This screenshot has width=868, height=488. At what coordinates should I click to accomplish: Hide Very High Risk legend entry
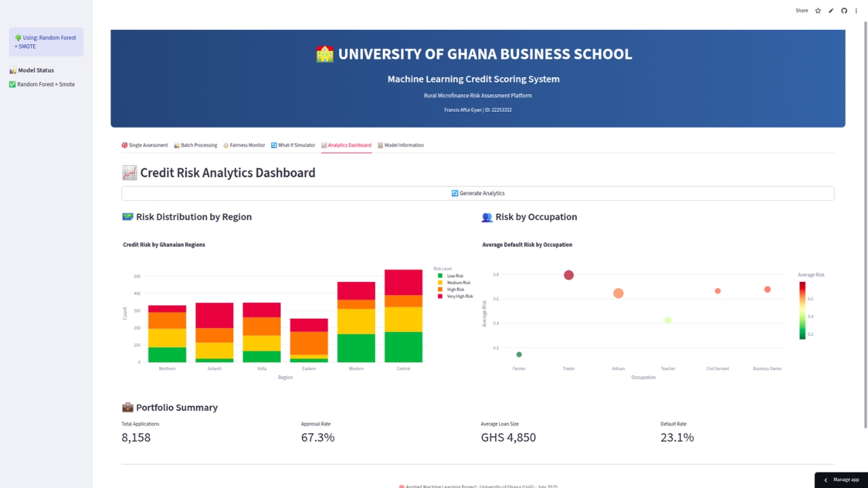coord(459,296)
